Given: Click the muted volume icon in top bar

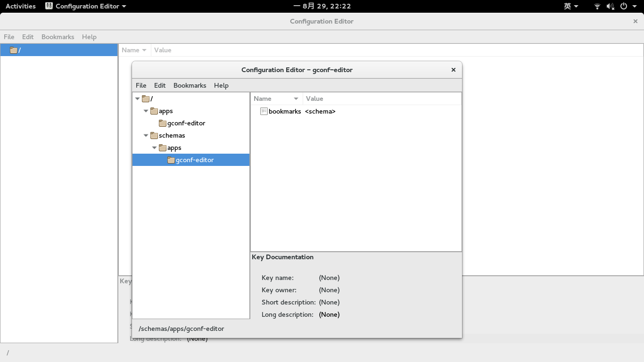Looking at the screenshot, I should click(x=611, y=6).
